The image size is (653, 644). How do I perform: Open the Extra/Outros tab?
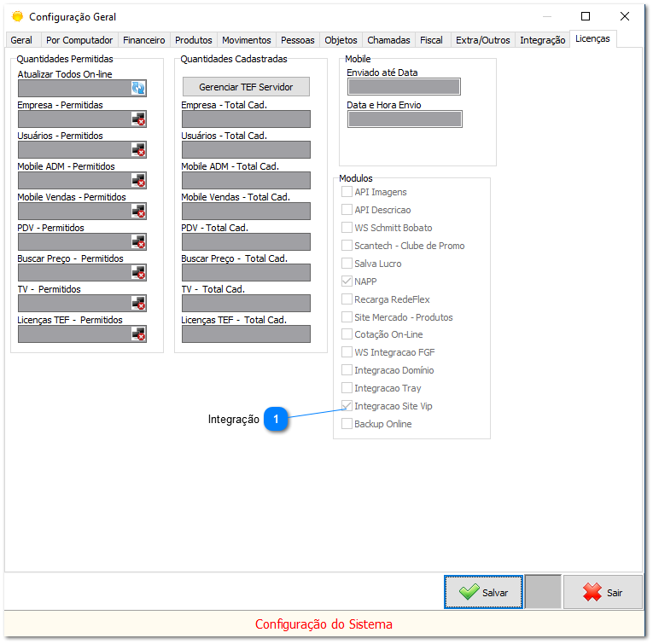[x=483, y=40]
